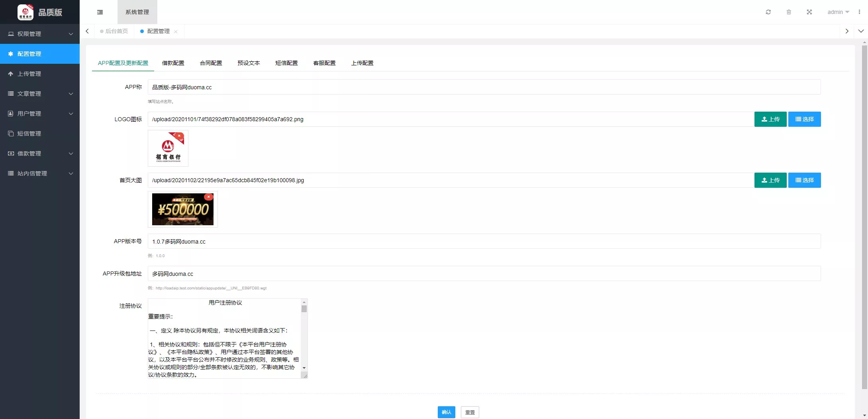Remove the LOGO image via red X
Screen dimensions: 868x419
tap(179, 136)
